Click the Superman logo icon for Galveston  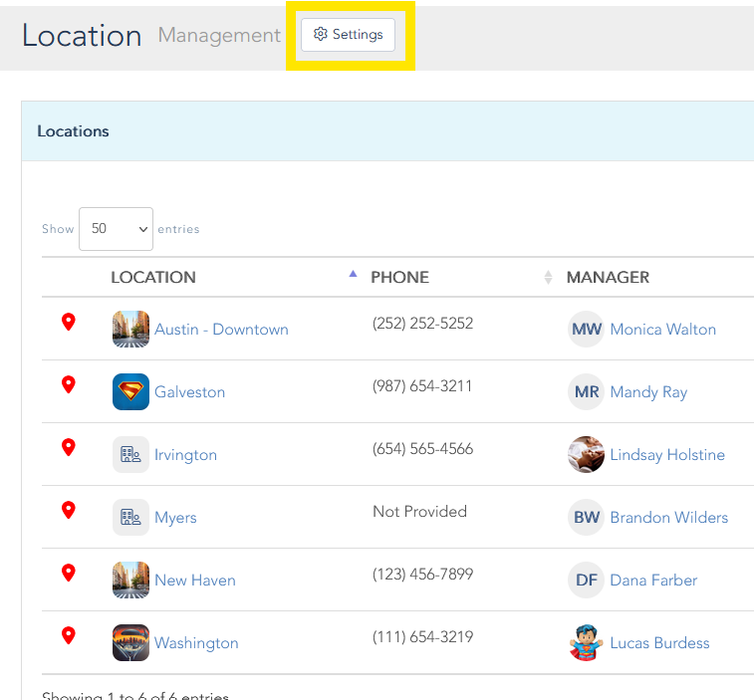point(130,392)
